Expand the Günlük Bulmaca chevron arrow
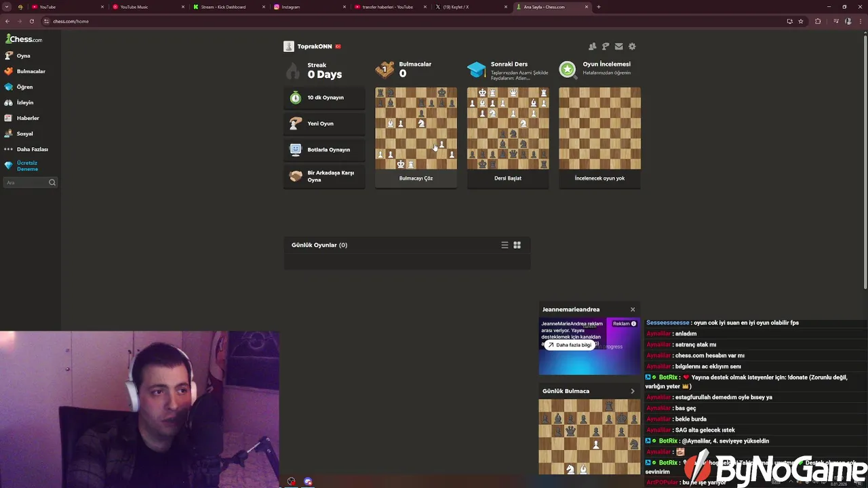Screen dimensions: 868x488 (633, 391)
